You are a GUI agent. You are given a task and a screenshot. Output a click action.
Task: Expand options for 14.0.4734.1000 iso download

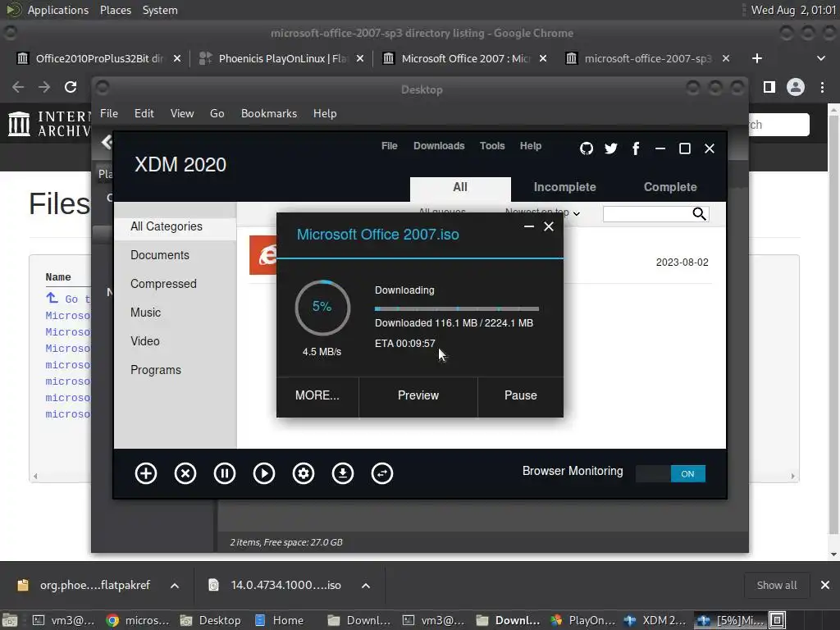[366, 586]
